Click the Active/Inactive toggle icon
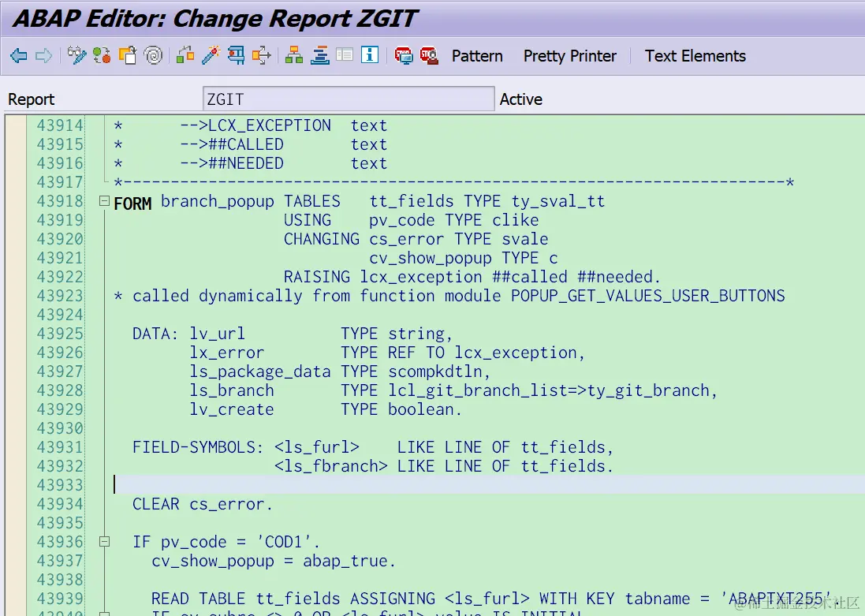865x616 pixels. pos(102,56)
